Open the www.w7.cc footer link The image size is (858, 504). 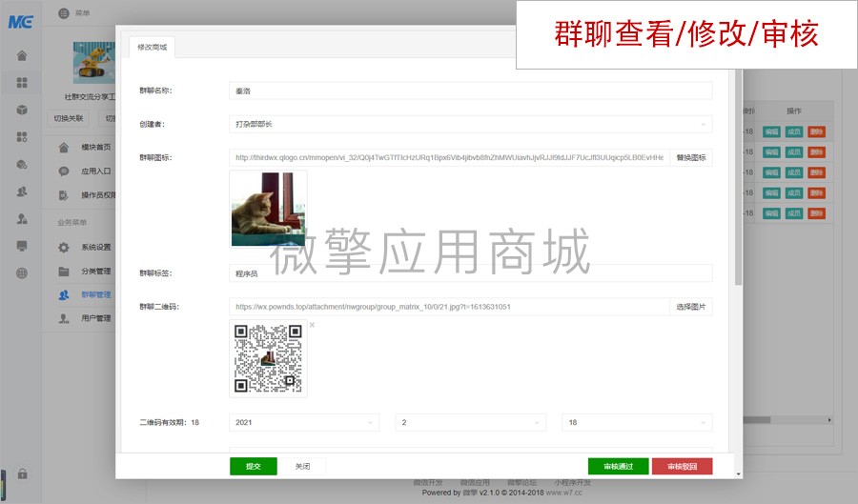point(564,493)
